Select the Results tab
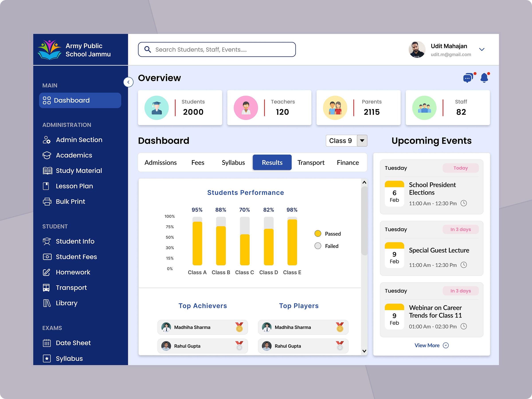 (272, 162)
